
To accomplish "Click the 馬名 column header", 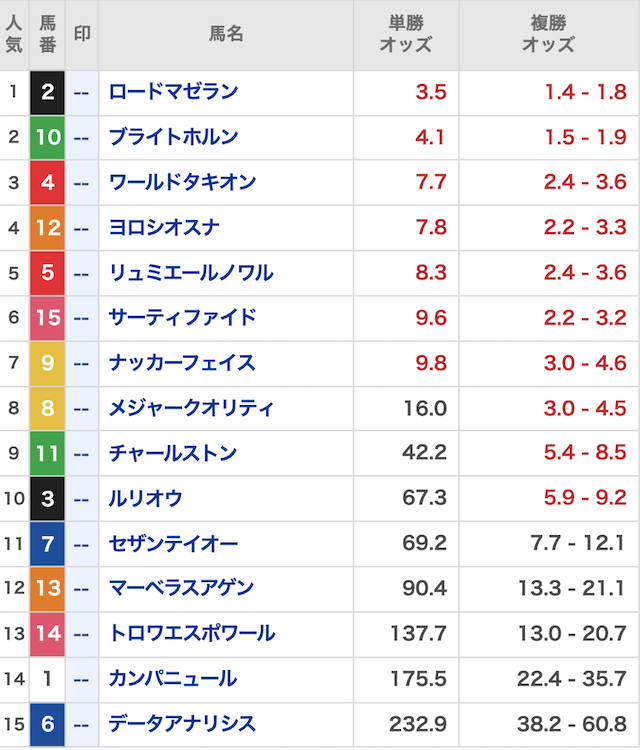I will point(226,35).
